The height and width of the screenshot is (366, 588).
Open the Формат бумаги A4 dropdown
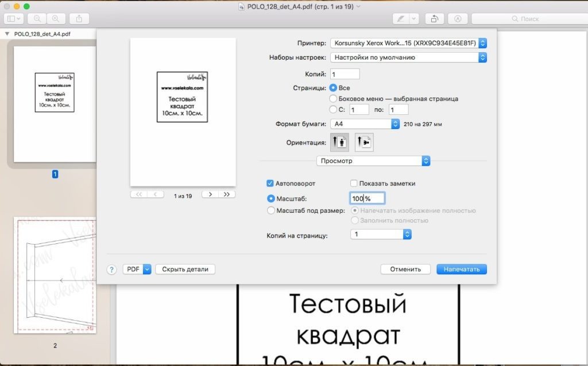coord(365,122)
